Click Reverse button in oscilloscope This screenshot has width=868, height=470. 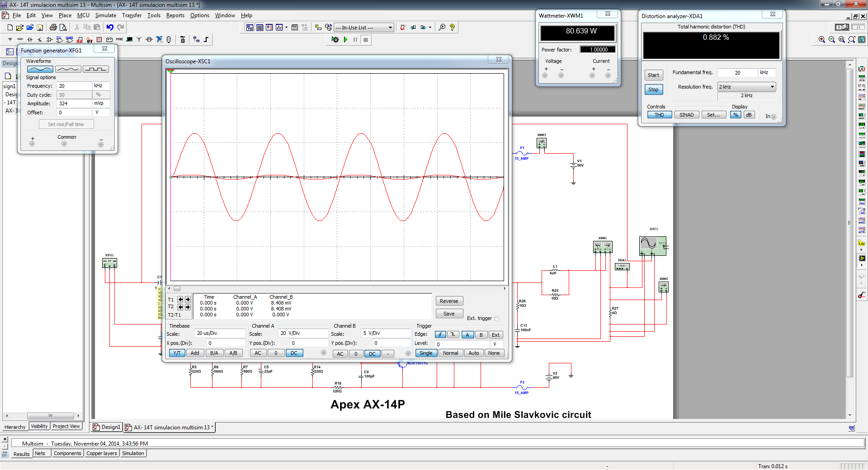point(449,301)
